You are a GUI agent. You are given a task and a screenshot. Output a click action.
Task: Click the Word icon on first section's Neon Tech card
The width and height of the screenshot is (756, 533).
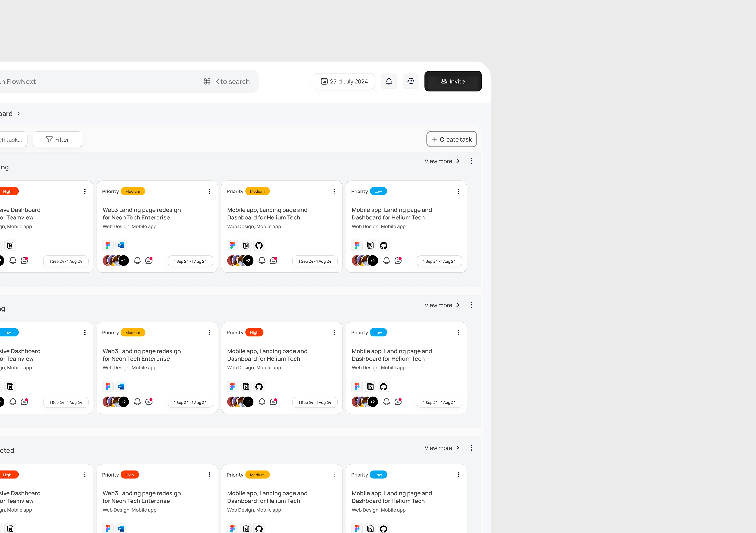click(x=121, y=245)
